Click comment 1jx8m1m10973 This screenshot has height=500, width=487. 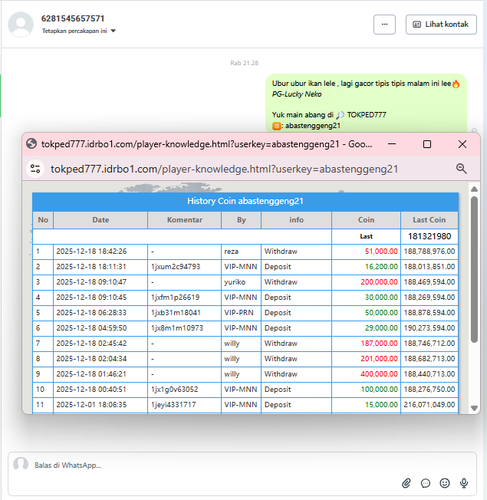[x=177, y=328]
